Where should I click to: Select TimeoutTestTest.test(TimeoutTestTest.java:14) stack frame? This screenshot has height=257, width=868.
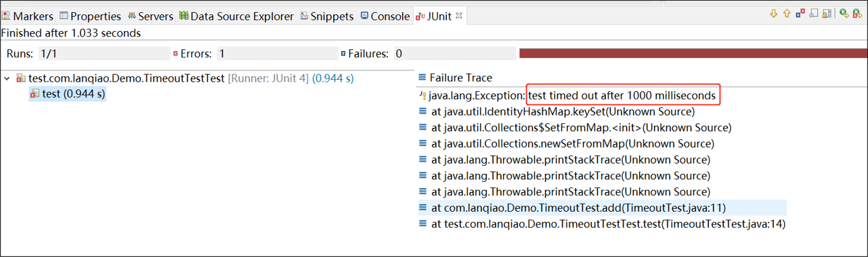click(x=602, y=224)
